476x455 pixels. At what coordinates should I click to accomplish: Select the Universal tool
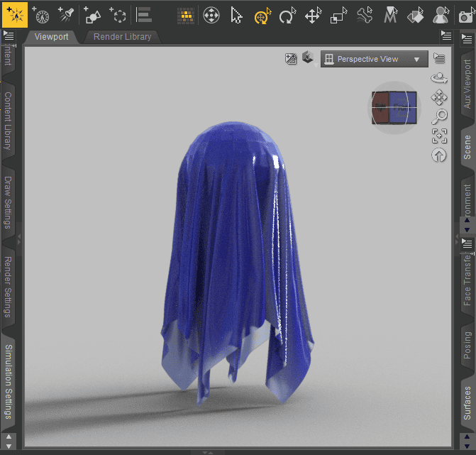tap(211, 15)
